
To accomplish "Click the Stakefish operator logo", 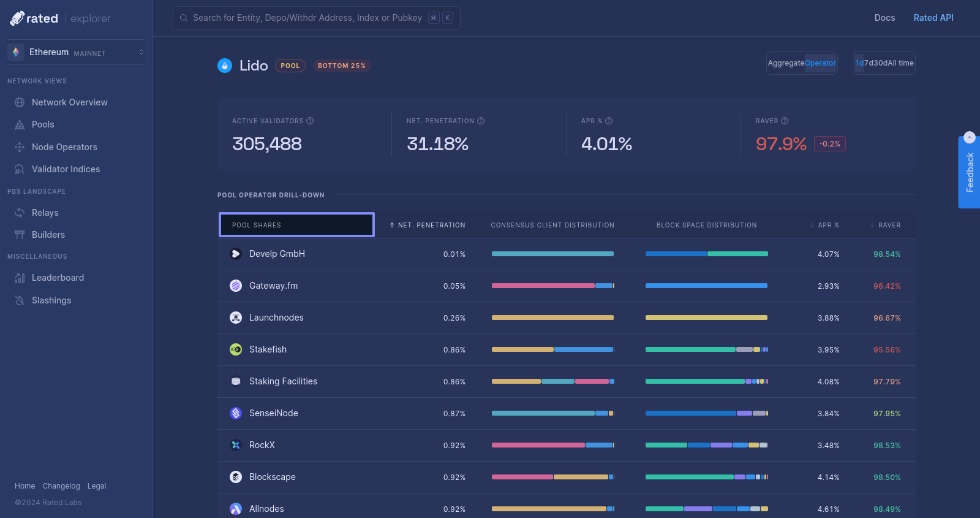I will point(236,349).
